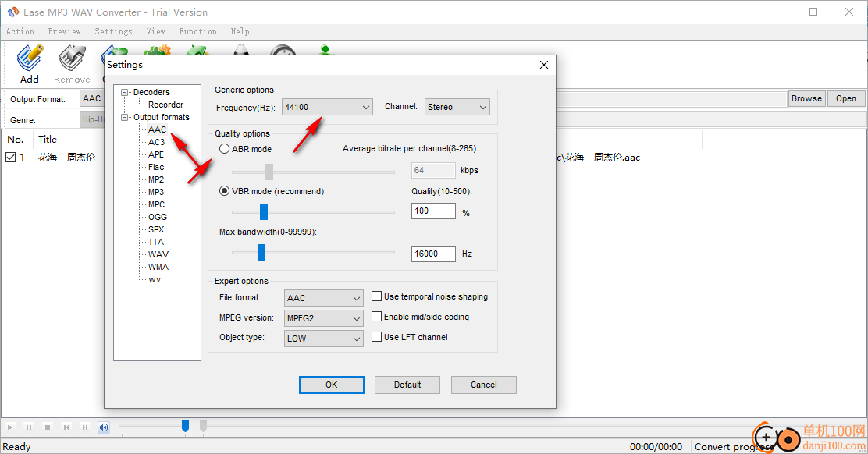Select MP2 in Output formats tree
Image resolution: width=868 pixels, height=454 pixels.
[156, 179]
